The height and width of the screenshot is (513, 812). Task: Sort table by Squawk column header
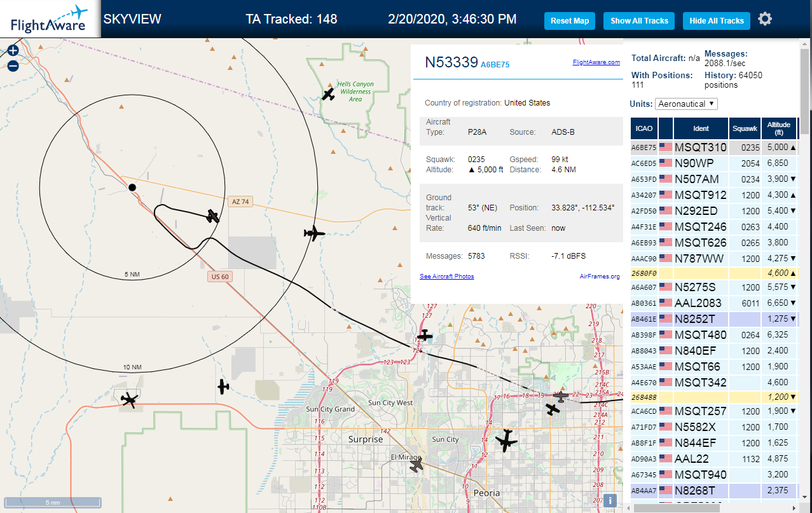coord(745,128)
